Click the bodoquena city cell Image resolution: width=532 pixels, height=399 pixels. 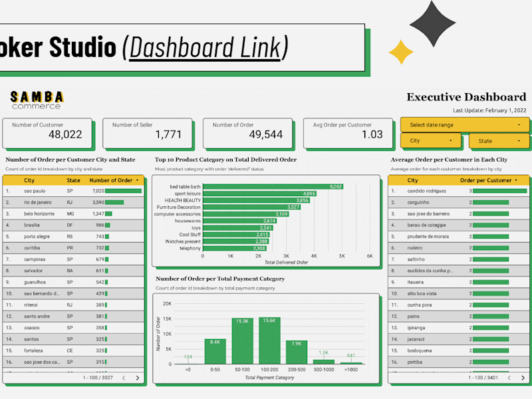pyautogui.click(x=420, y=350)
